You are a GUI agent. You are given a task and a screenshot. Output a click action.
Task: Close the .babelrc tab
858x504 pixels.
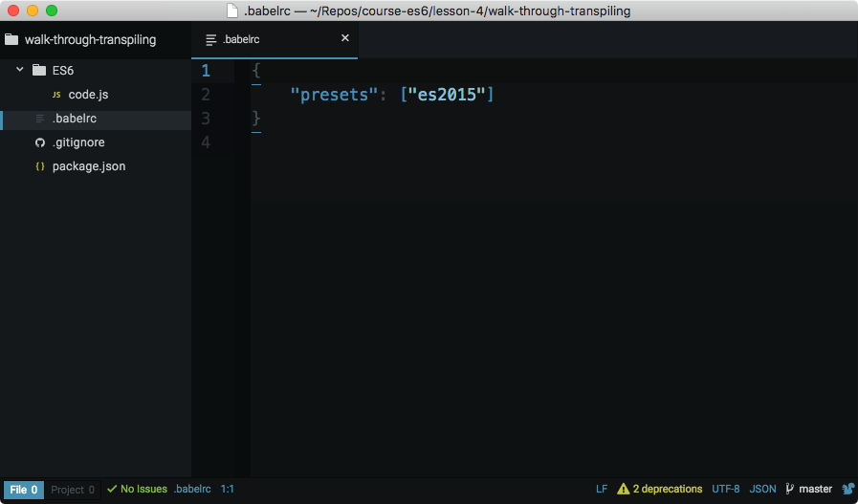pyautogui.click(x=345, y=38)
